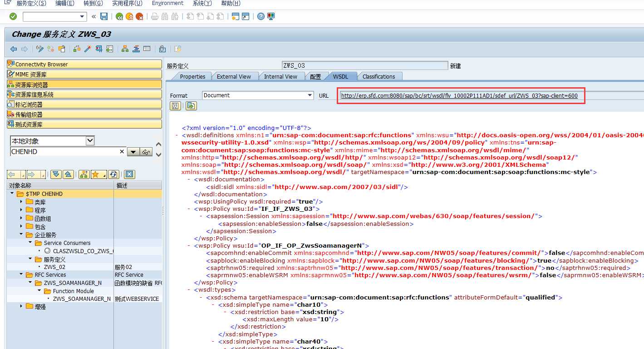Click the other object icon
Viewport: 644px width, 349px height.
(x=62, y=49)
